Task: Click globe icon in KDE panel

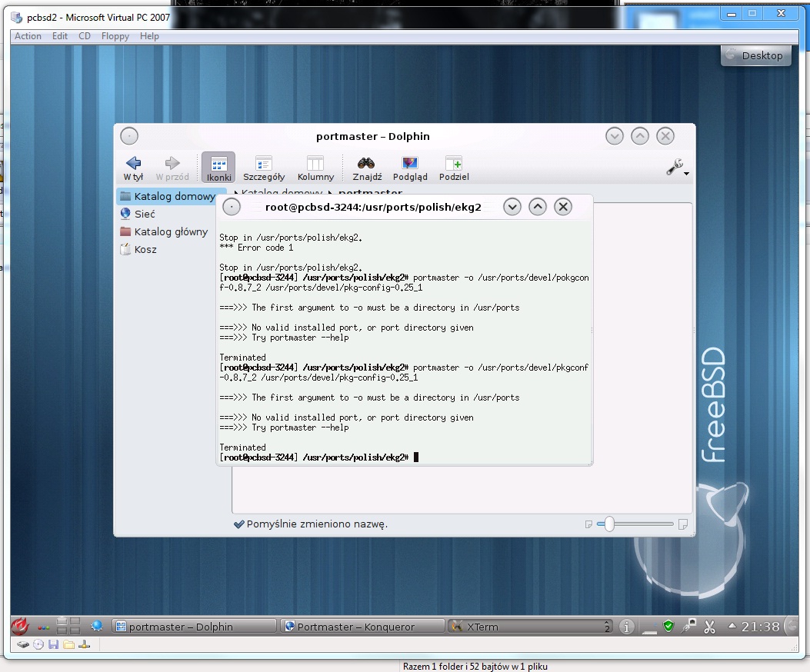Action: 97,626
